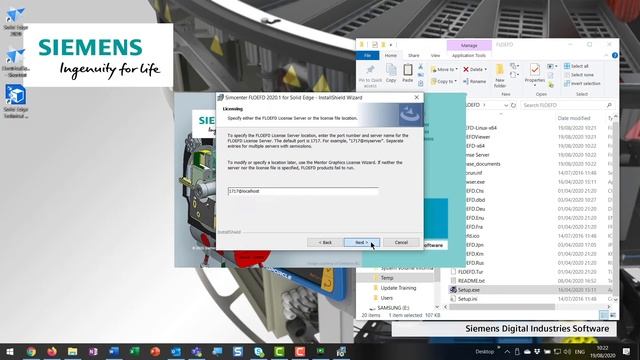Click Select all in the ribbon
Screen dimensions: 640x360
(576, 66)
